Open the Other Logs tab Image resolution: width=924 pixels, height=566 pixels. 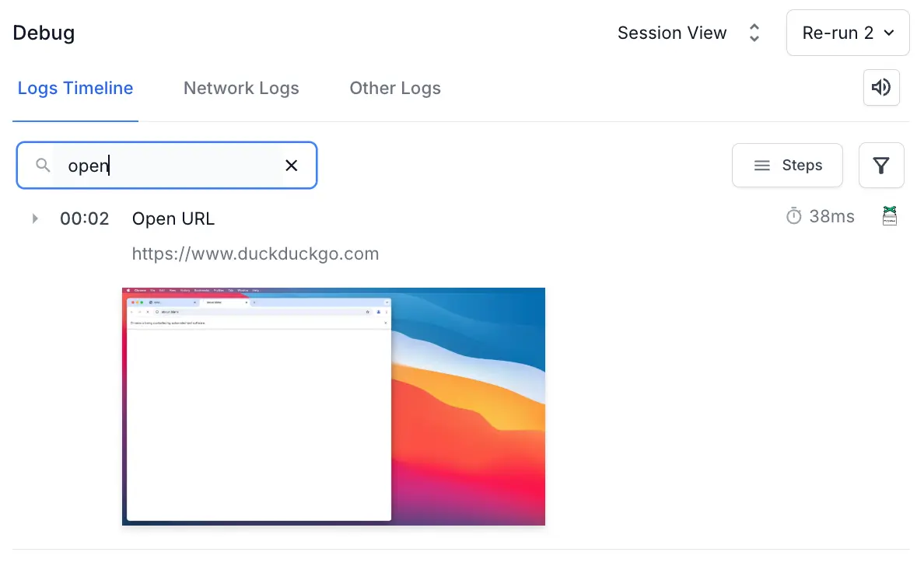395,89
